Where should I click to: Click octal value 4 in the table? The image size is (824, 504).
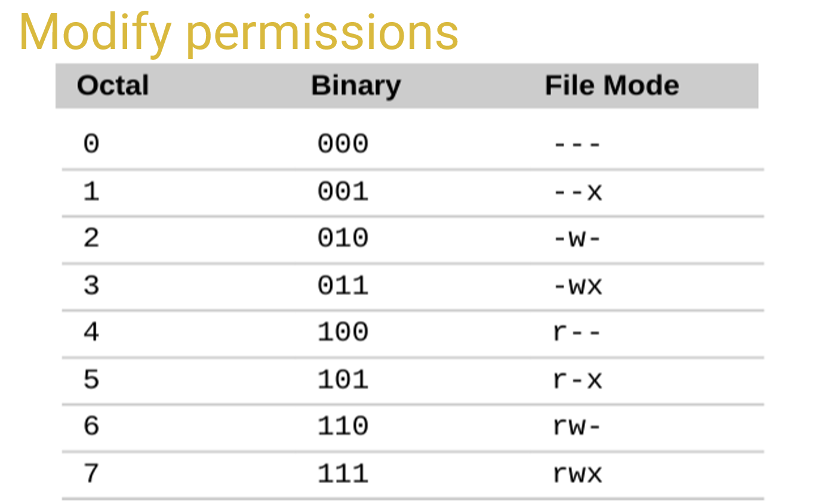click(x=91, y=332)
